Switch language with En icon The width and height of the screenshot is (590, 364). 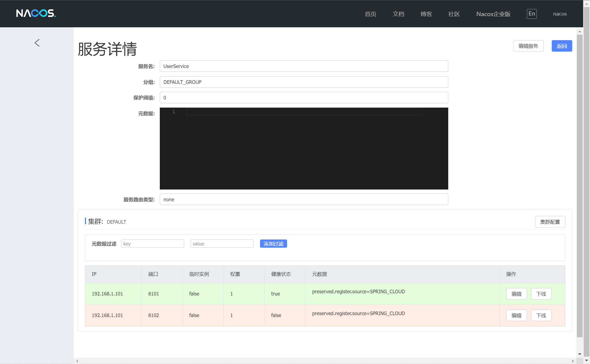coord(532,14)
